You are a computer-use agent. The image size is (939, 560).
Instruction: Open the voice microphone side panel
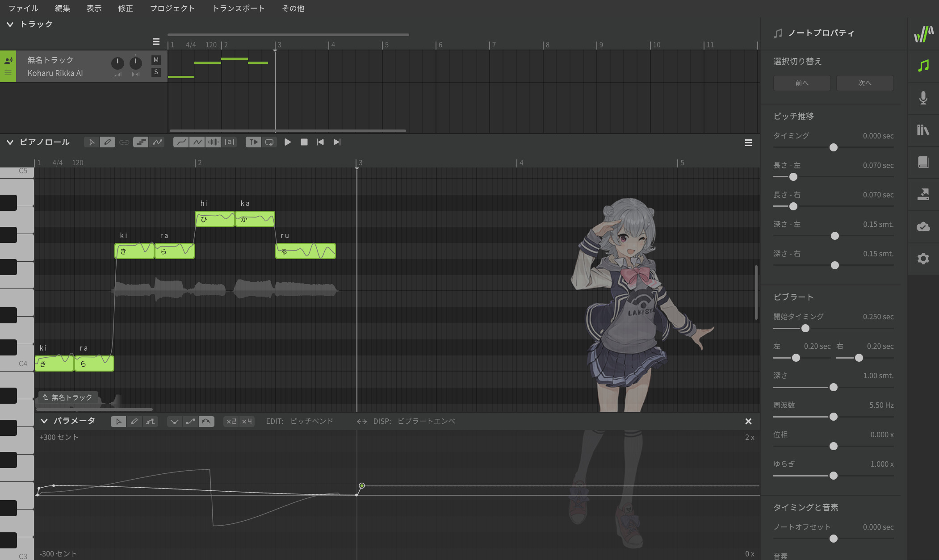click(x=923, y=98)
